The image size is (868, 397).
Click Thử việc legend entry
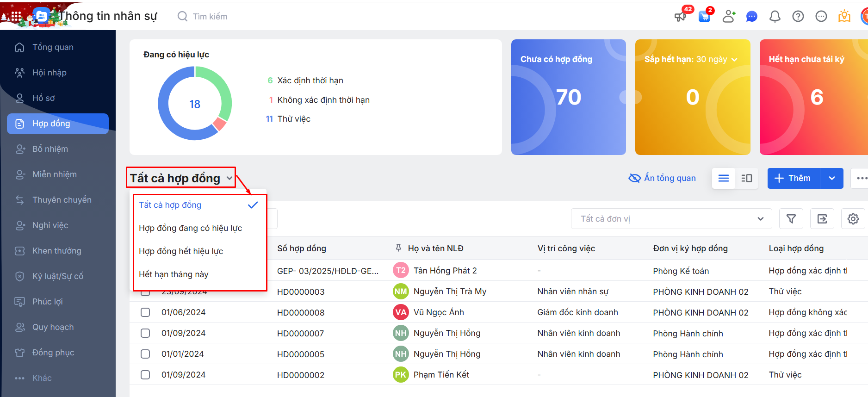[x=288, y=119]
